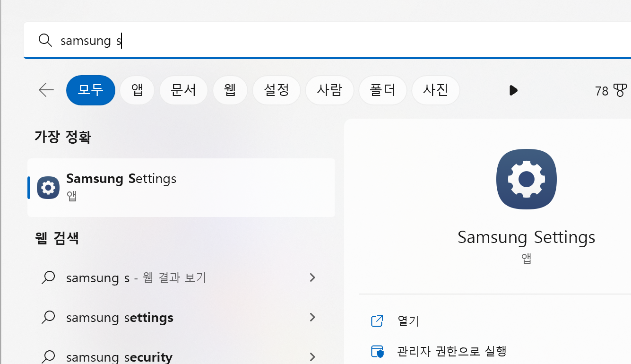Click the large Samsung Settings app icon
Screen dimensions: 631x364
(x=526, y=179)
